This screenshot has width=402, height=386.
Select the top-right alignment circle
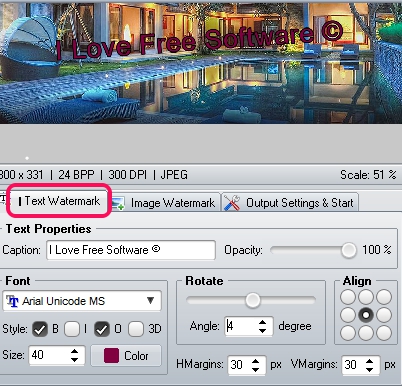pyautogui.click(x=384, y=297)
